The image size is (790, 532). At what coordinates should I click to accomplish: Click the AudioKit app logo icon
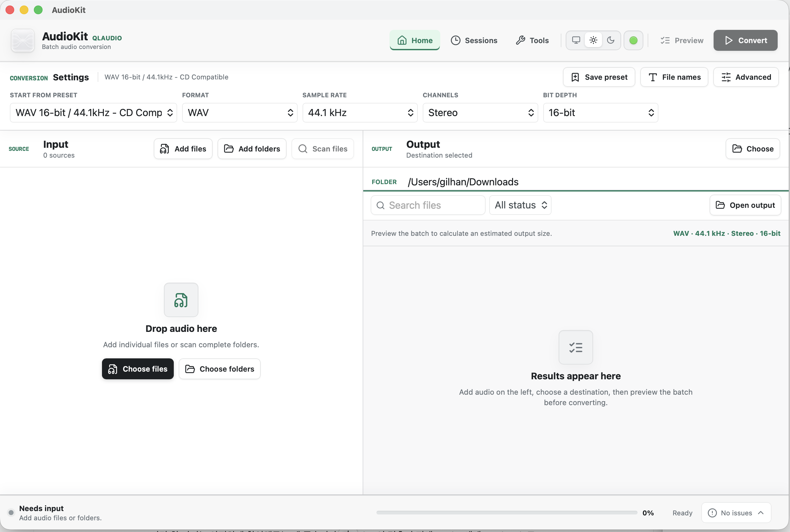click(23, 40)
